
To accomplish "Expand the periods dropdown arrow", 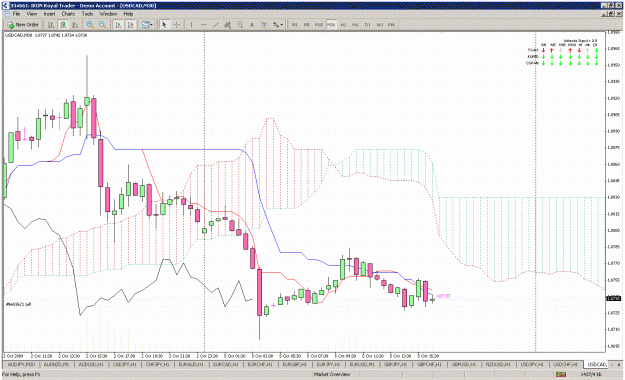I will 151,25.
